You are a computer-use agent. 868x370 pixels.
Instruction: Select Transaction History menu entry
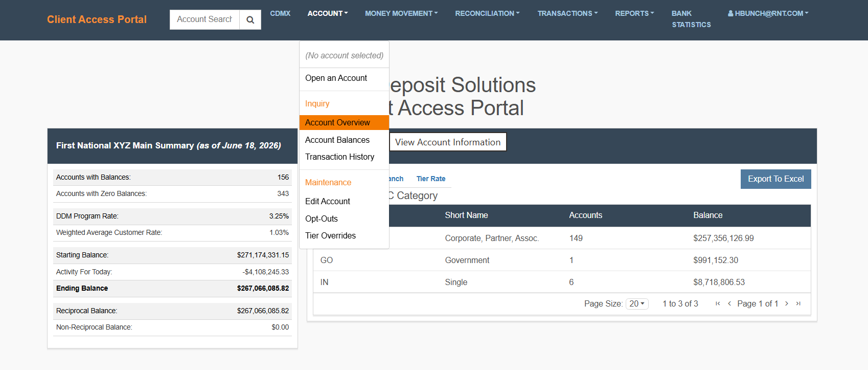coord(344,157)
